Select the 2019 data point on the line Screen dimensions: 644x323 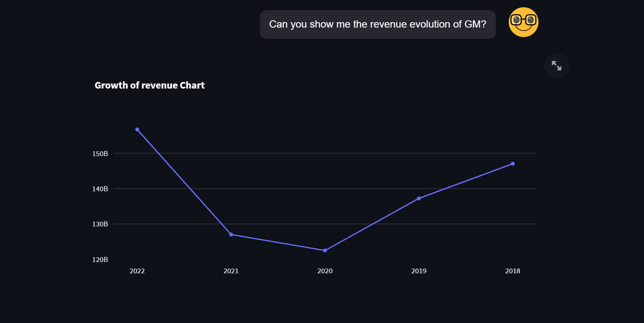tap(419, 199)
